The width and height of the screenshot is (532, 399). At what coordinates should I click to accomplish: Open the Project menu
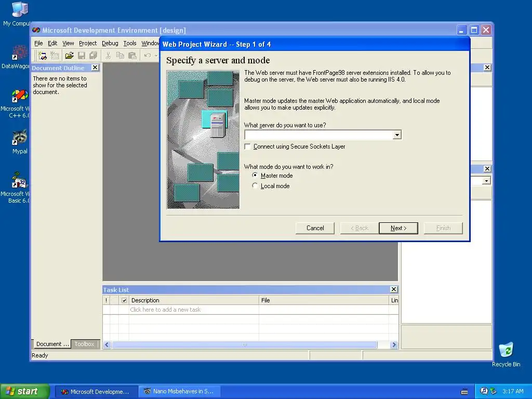pyautogui.click(x=87, y=43)
